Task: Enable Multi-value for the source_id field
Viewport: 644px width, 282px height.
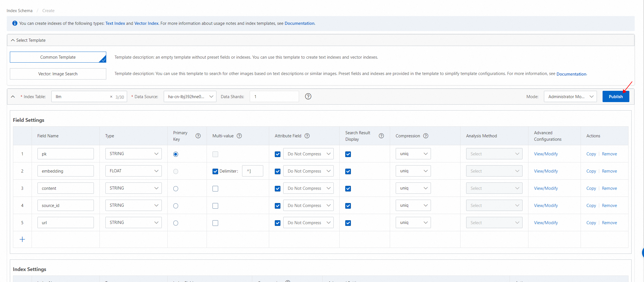Action: 215,206
